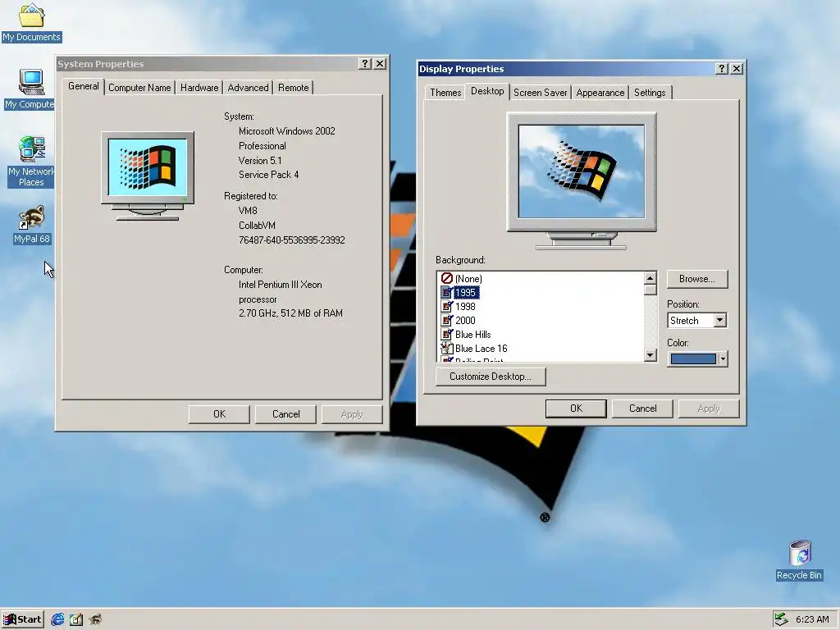Select the Blue Lace 16 background entry
840x630 pixels.
[x=481, y=348]
